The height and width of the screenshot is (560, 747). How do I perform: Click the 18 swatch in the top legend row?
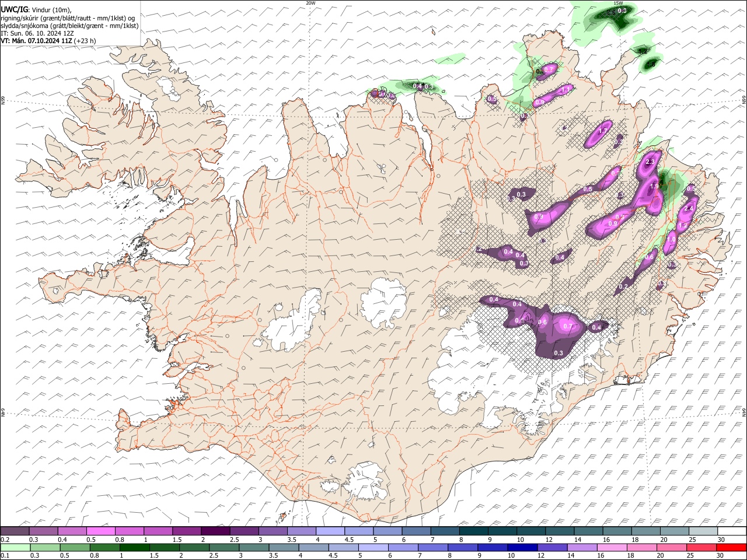pyautogui.click(x=647, y=531)
